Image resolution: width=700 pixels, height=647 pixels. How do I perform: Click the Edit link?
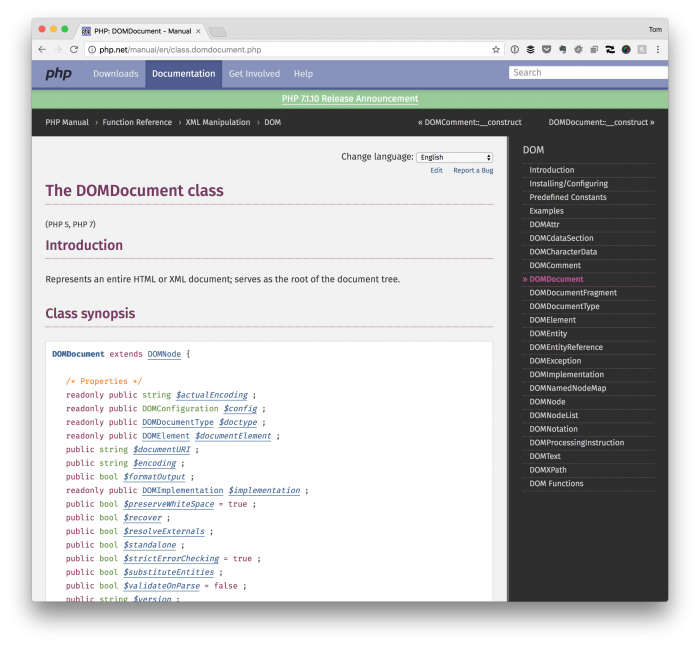tap(436, 171)
